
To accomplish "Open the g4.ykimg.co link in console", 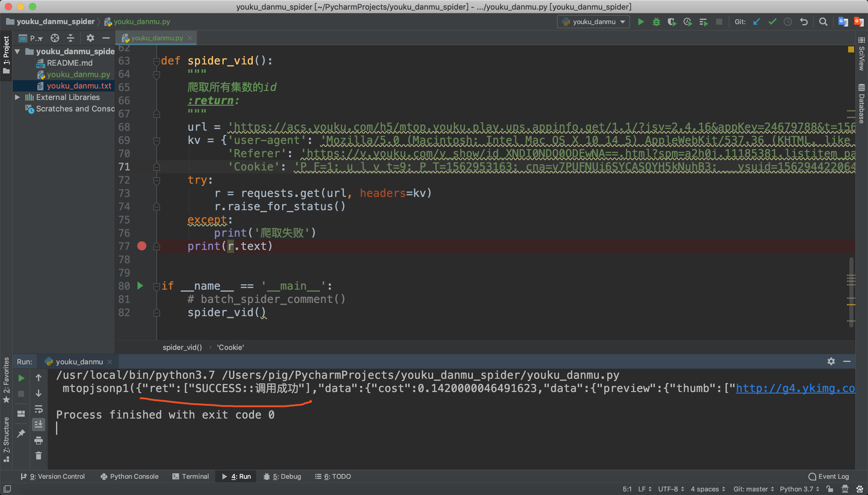I will [795, 388].
